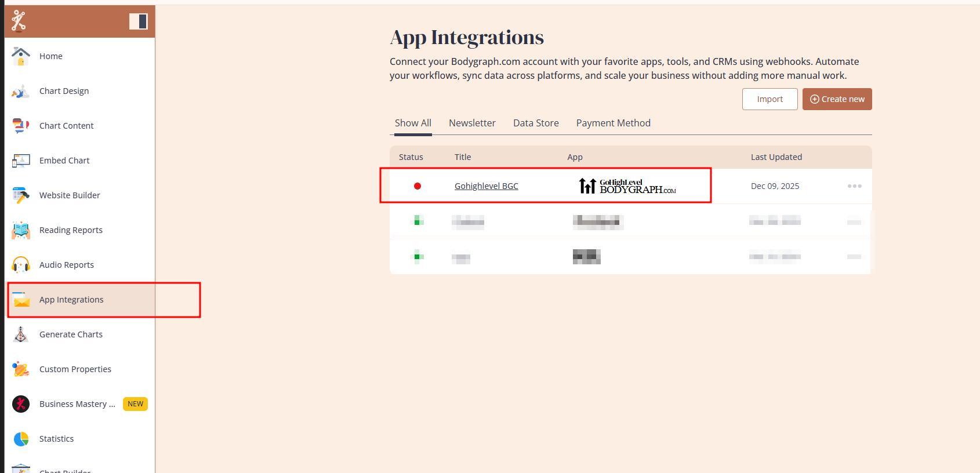Expand the three-dot menu for Gohighlevel BGC
The height and width of the screenshot is (473, 980).
854,186
